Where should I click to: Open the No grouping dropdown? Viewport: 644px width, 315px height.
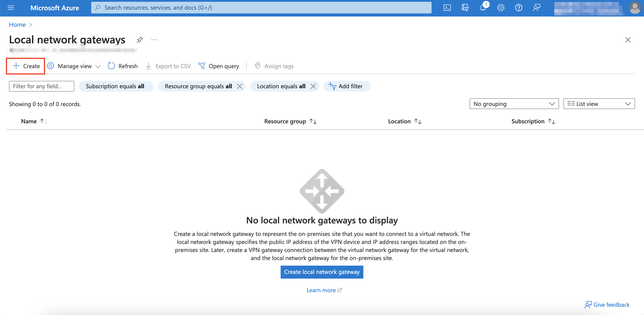(514, 104)
